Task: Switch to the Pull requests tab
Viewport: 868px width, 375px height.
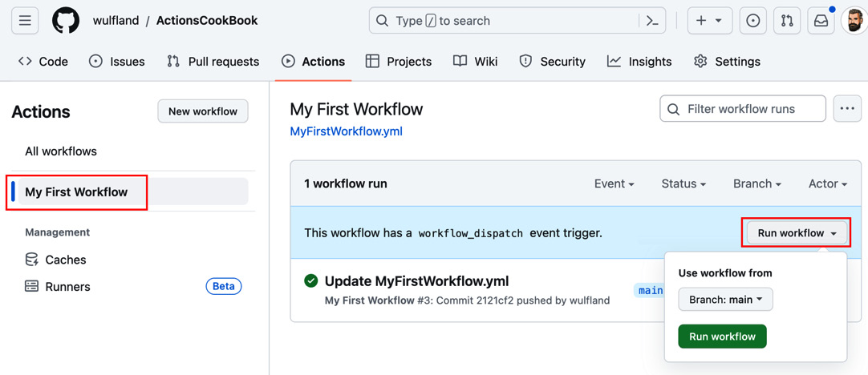Action: 213,62
